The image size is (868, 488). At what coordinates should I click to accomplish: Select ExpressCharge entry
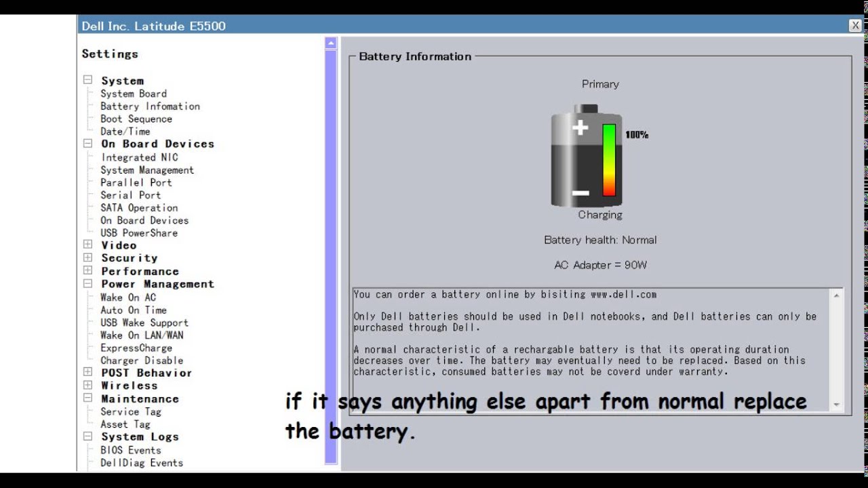click(136, 348)
